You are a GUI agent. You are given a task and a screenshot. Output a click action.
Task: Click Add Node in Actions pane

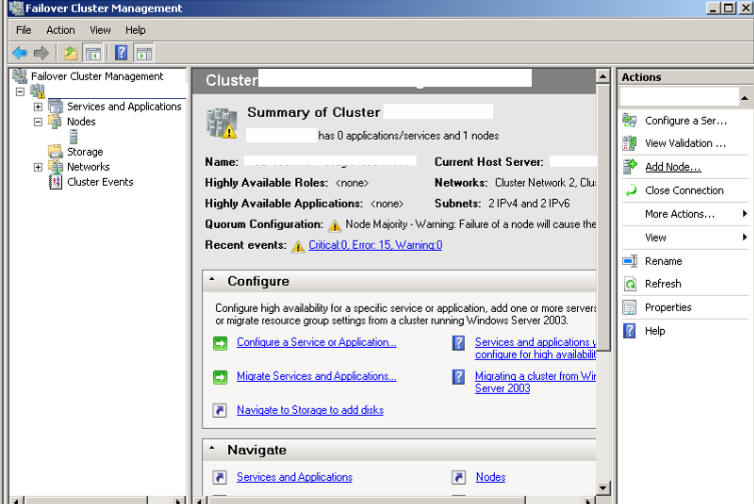(673, 167)
